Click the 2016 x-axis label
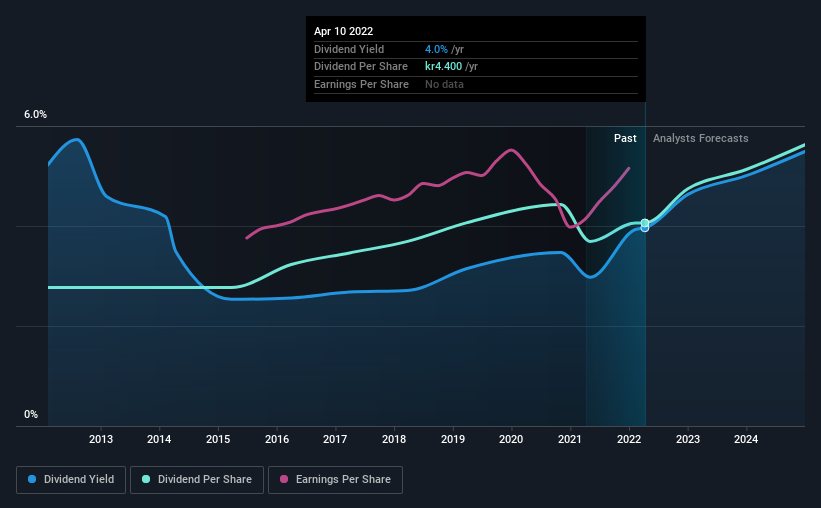821x508 pixels. click(x=277, y=439)
